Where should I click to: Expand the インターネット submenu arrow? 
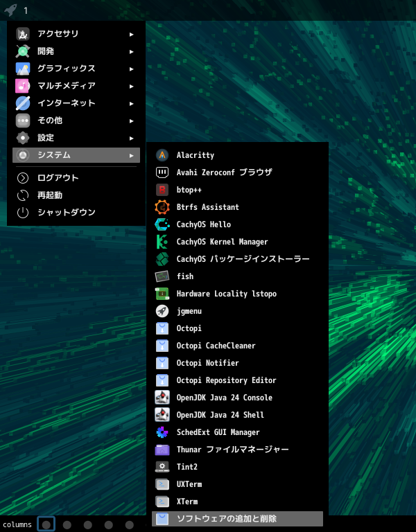(x=132, y=103)
